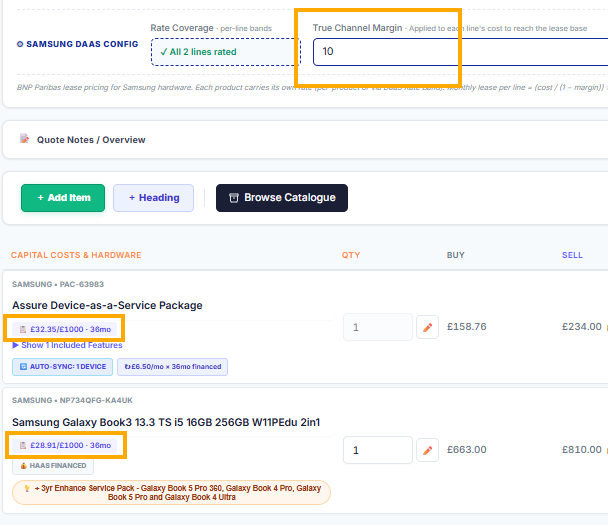Click the AUTO-SYNC: 1 DEVICE badge
This screenshot has width=608, height=525.
(62, 367)
